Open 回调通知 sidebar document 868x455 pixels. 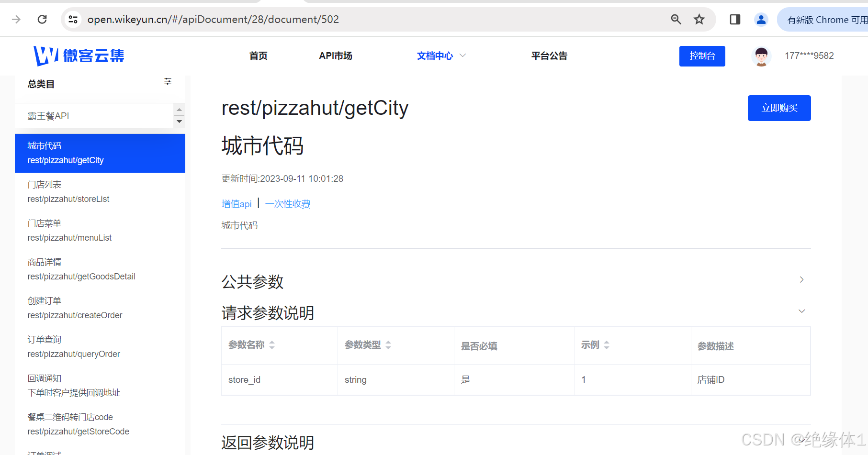coord(100,386)
